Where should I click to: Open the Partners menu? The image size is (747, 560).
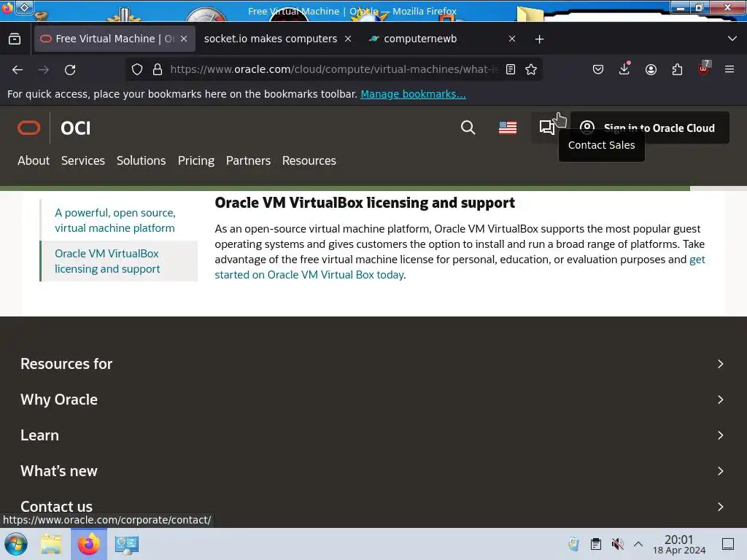tap(248, 160)
